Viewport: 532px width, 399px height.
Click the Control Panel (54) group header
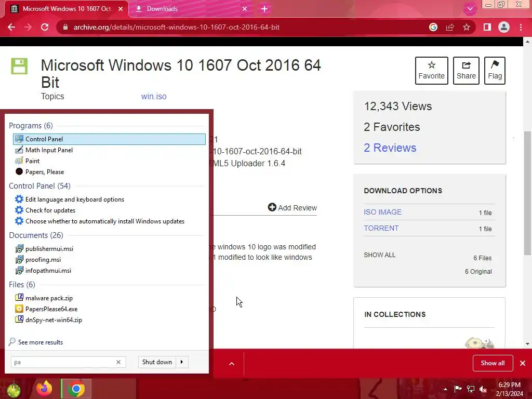point(39,186)
